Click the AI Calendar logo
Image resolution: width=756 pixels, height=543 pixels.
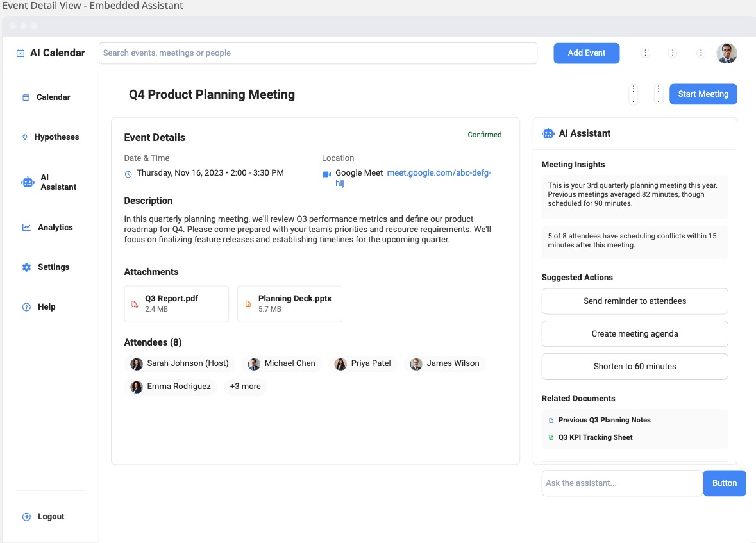point(52,53)
